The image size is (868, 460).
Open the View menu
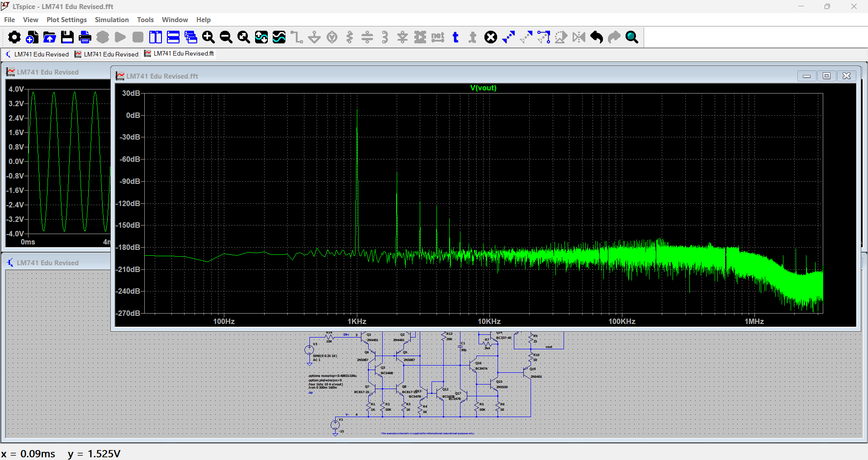31,20
